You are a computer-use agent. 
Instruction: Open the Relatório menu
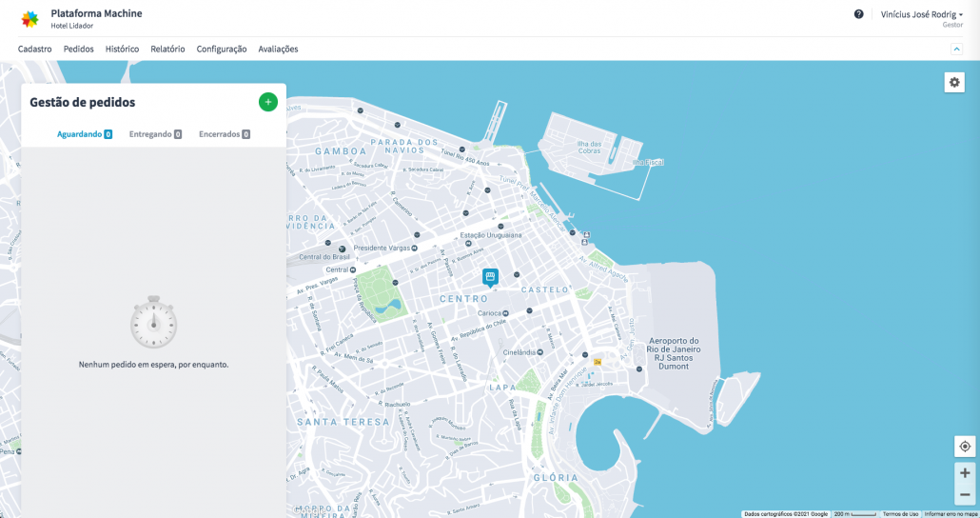coord(167,49)
